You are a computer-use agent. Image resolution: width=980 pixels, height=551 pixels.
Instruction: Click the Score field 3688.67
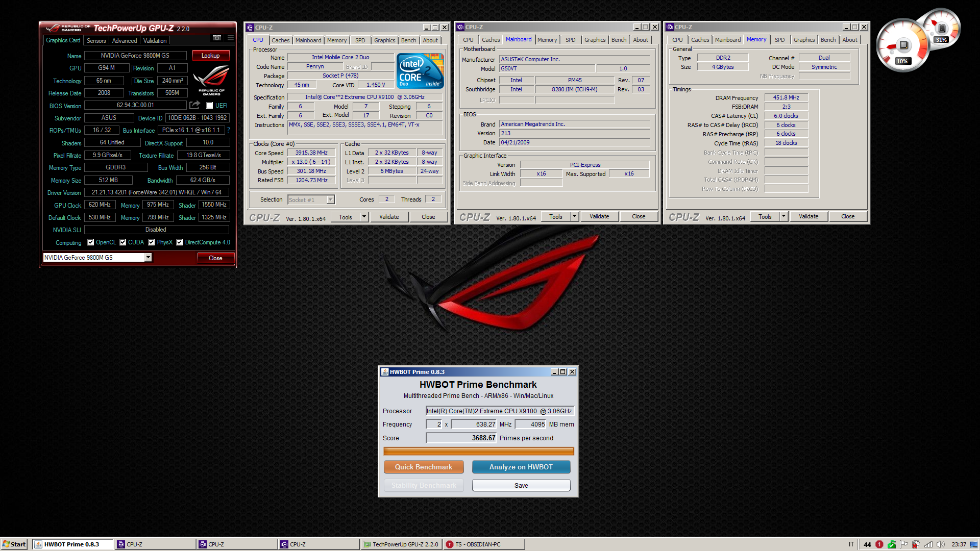point(461,438)
